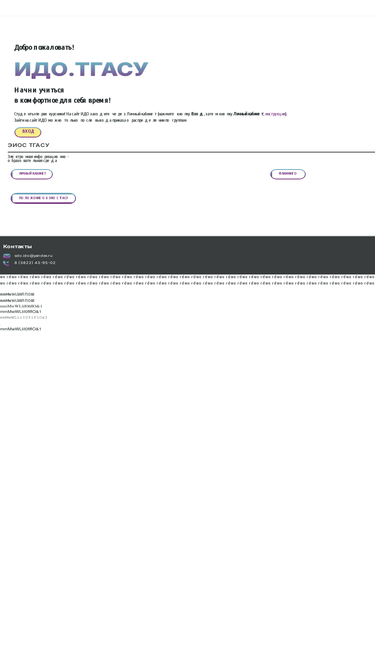Screen dimensions: 375x667
Task: Click the phone handset icon in Контакты
Action: click(x=6, y=263)
